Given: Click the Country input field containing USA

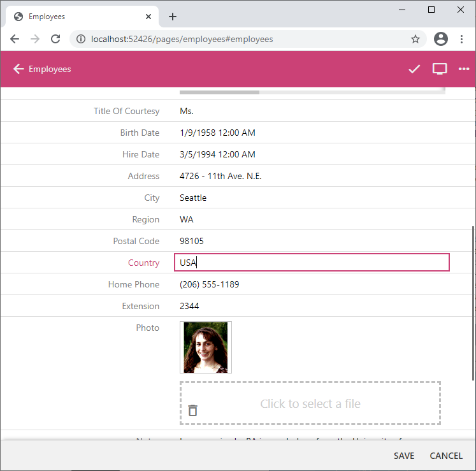Looking at the screenshot, I should click(312, 262).
